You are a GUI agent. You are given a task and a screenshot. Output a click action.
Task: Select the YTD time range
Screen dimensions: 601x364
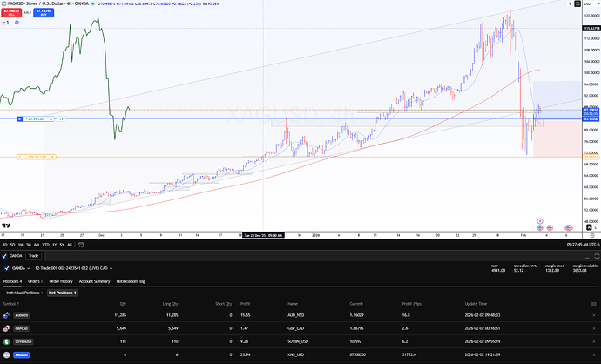pyautogui.click(x=45, y=245)
